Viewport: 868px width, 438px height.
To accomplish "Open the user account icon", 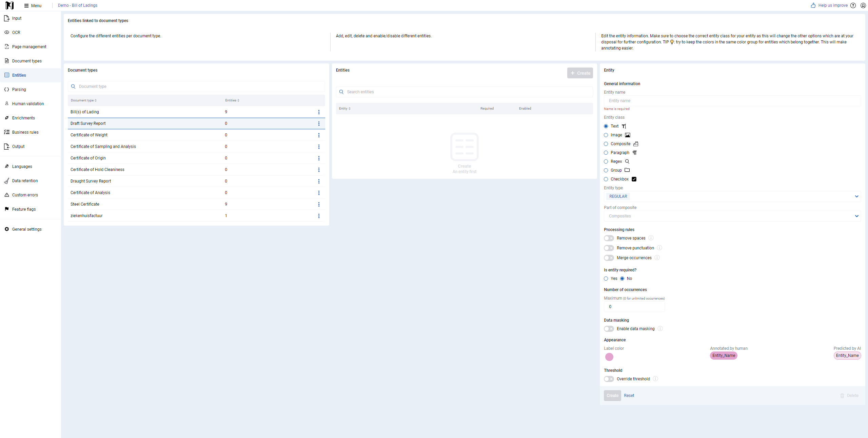I will 863,5.
